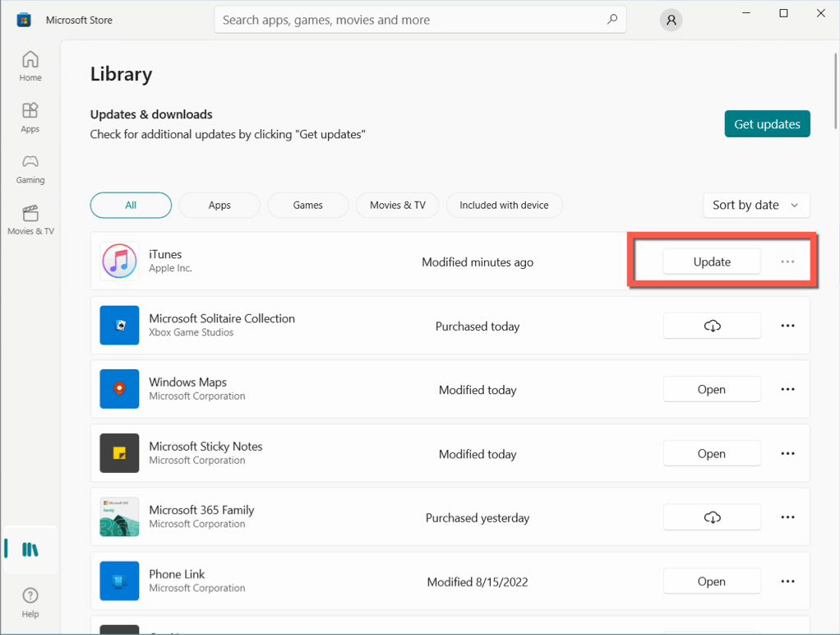Click the search apps input field
The height and width of the screenshot is (635, 840).
point(411,20)
